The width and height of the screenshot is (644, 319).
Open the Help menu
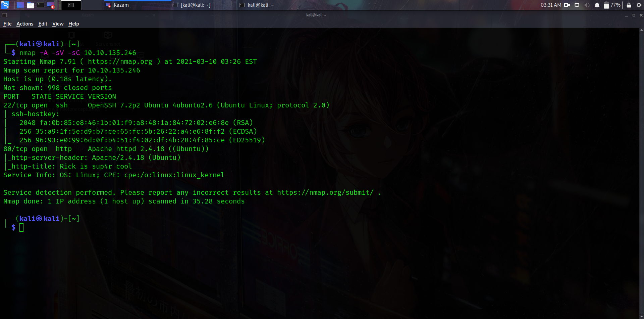tap(73, 24)
